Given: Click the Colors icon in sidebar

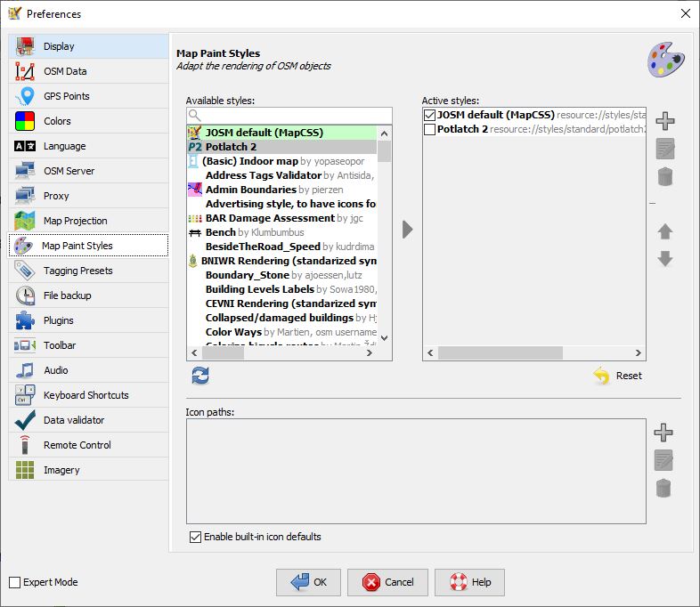Looking at the screenshot, I should (x=25, y=121).
